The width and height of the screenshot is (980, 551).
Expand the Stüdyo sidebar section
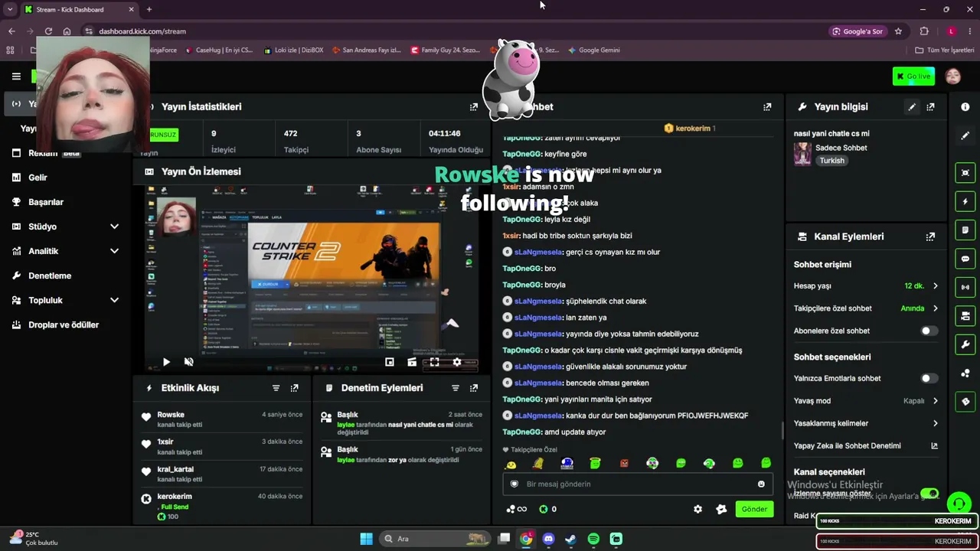(x=114, y=227)
